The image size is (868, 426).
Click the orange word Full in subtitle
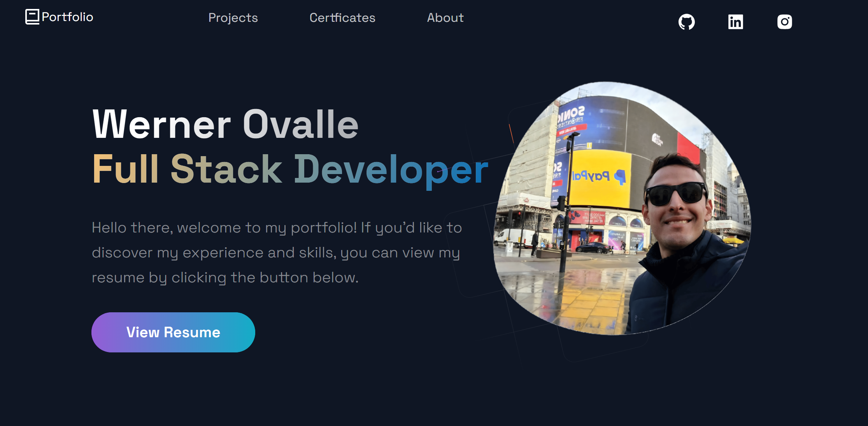click(x=125, y=169)
